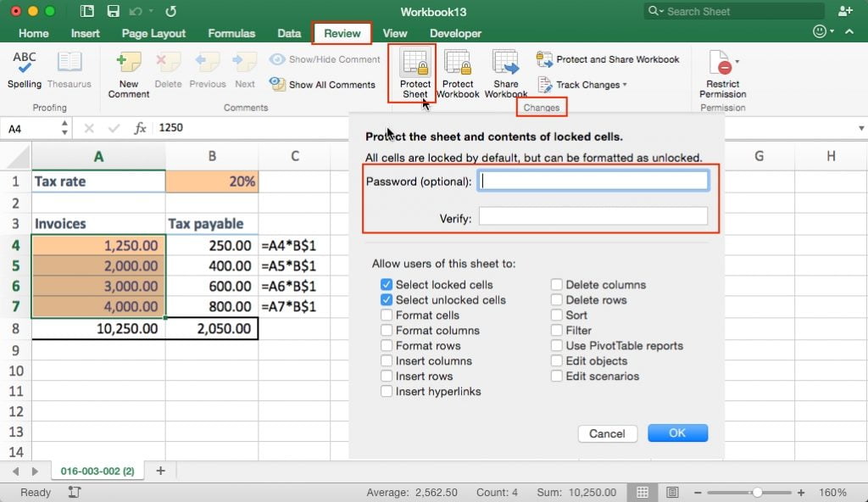Open the Thesaurus tool
The width and height of the screenshot is (868, 502).
(x=70, y=70)
